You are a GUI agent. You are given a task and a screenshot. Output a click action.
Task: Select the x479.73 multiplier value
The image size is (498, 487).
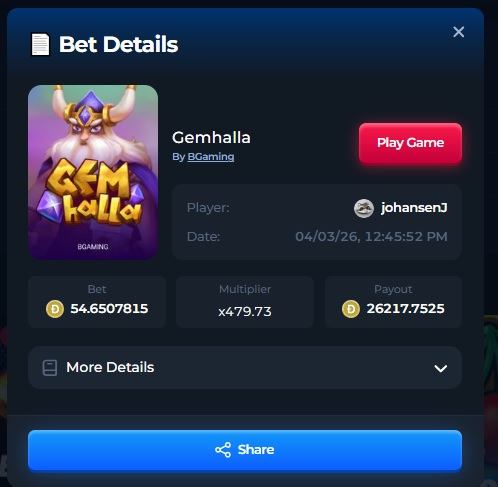coord(245,312)
